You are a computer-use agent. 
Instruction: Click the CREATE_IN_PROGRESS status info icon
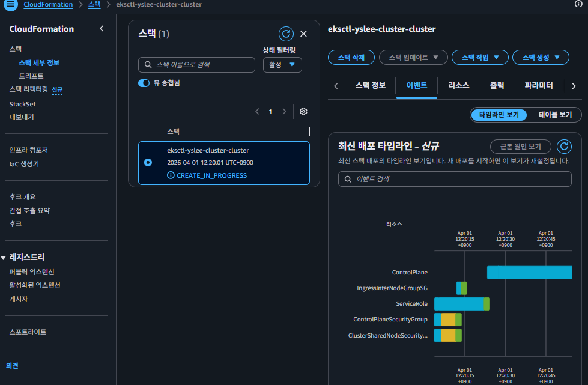pos(171,175)
